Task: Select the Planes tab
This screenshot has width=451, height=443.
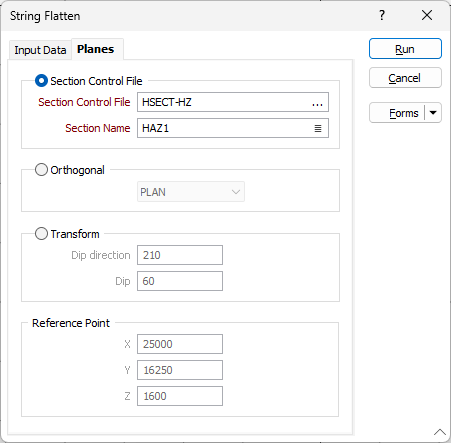Action: pos(96,49)
